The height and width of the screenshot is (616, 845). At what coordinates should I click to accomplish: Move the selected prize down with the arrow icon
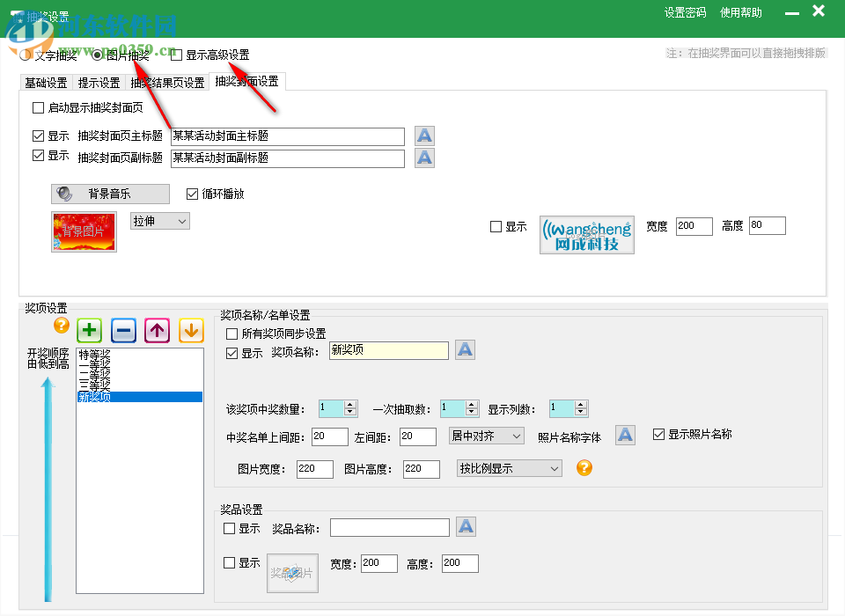[191, 330]
